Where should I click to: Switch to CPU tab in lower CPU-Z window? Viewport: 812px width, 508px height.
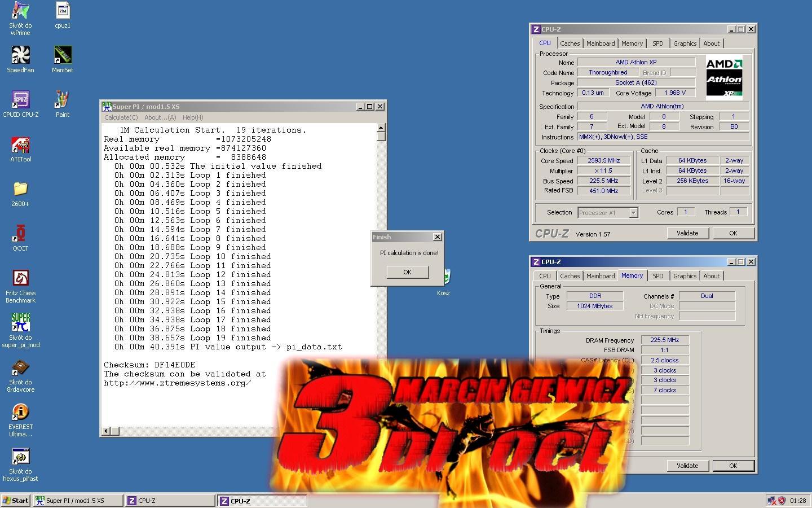click(545, 276)
